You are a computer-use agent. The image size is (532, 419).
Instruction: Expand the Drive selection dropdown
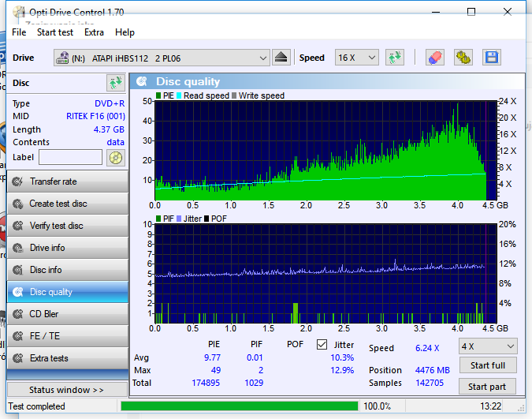tap(263, 58)
